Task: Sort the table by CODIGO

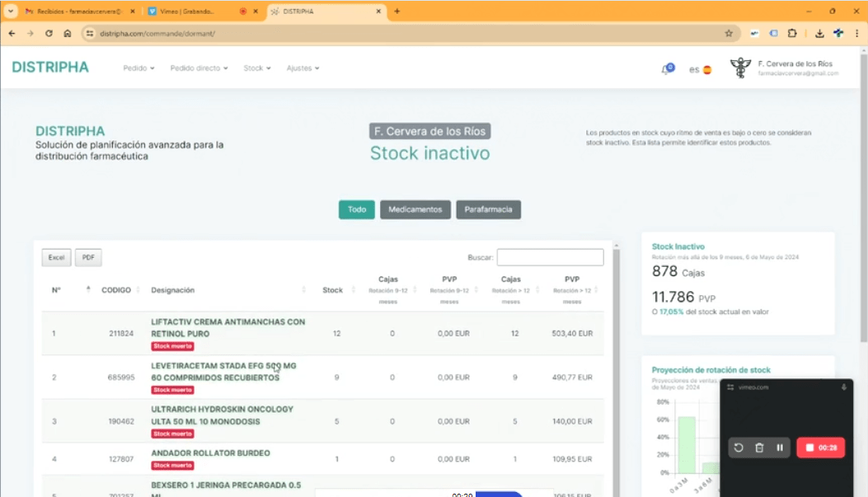Action: (x=120, y=290)
